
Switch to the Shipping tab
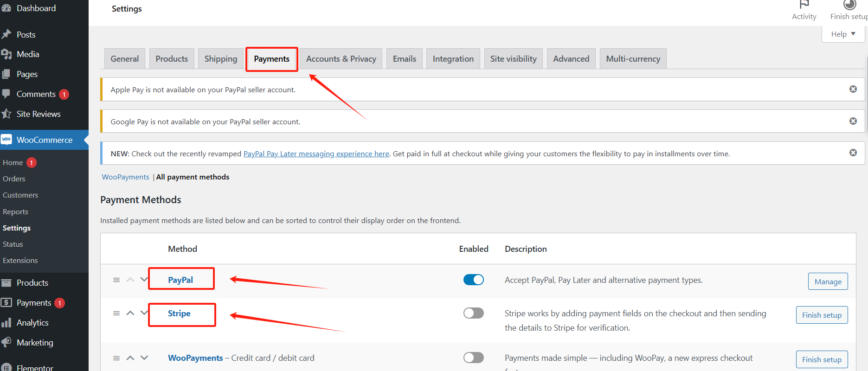220,59
